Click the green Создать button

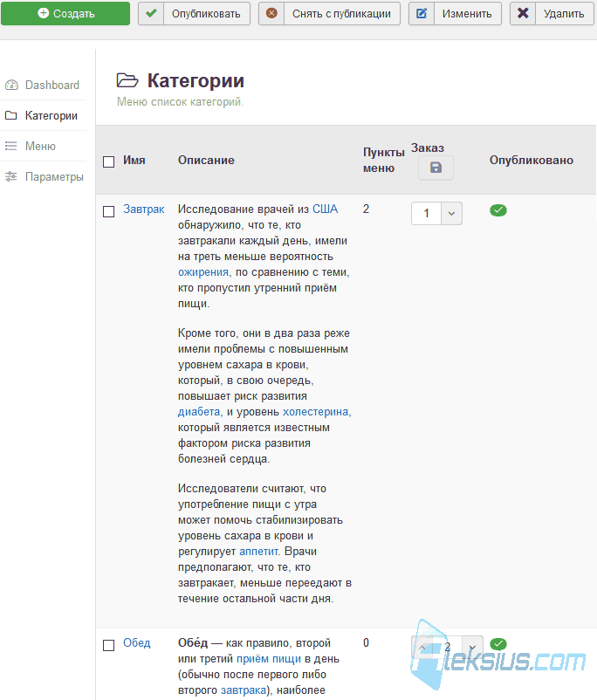tap(65, 13)
